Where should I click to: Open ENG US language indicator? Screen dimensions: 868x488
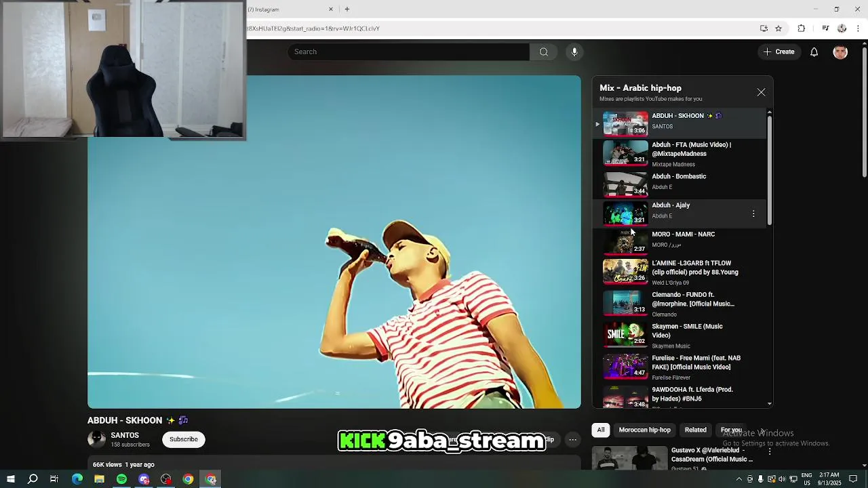pyautogui.click(x=807, y=479)
